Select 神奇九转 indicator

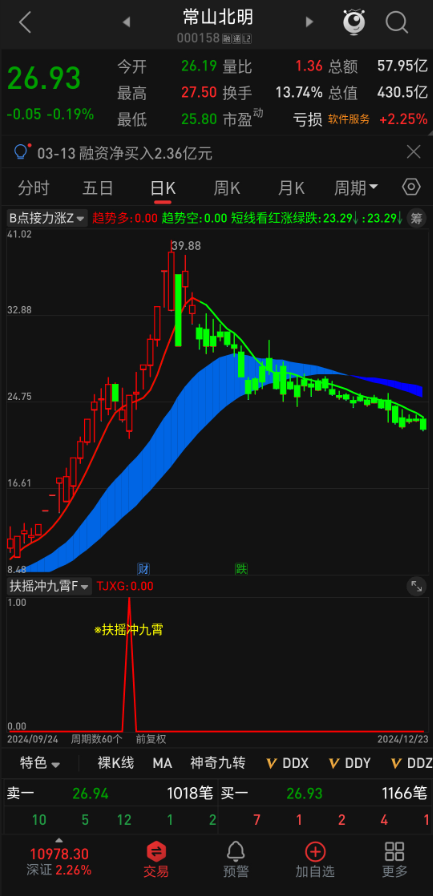218,763
